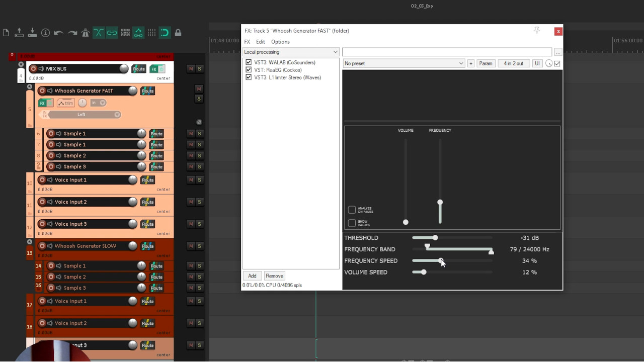
Task: Open the 'in' monitor dropdown on track 5
Action: pyautogui.click(x=98, y=103)
